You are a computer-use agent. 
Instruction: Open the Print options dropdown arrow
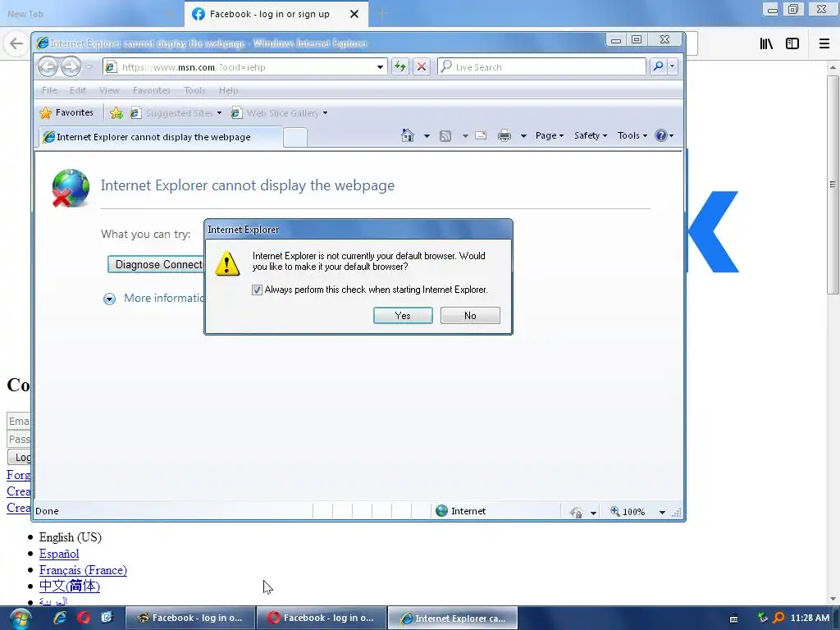pyautogui.click(x=523, y=136)
